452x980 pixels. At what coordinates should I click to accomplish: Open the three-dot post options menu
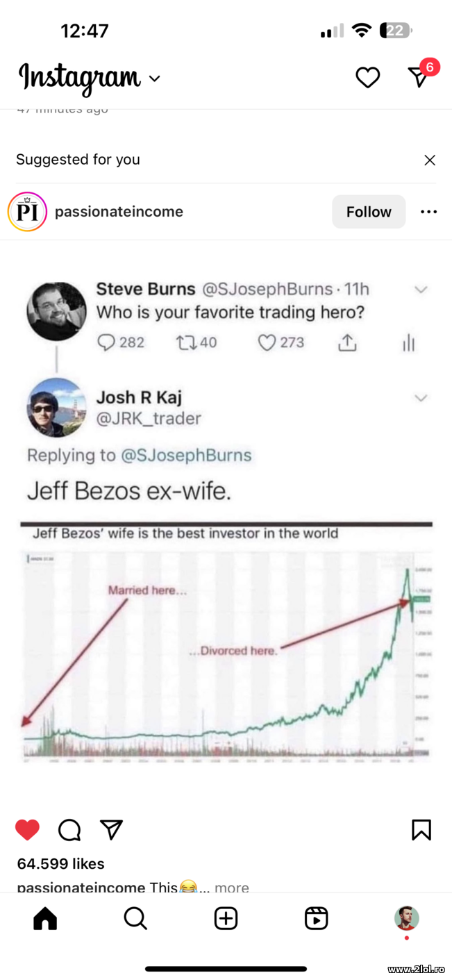point(428,212)
